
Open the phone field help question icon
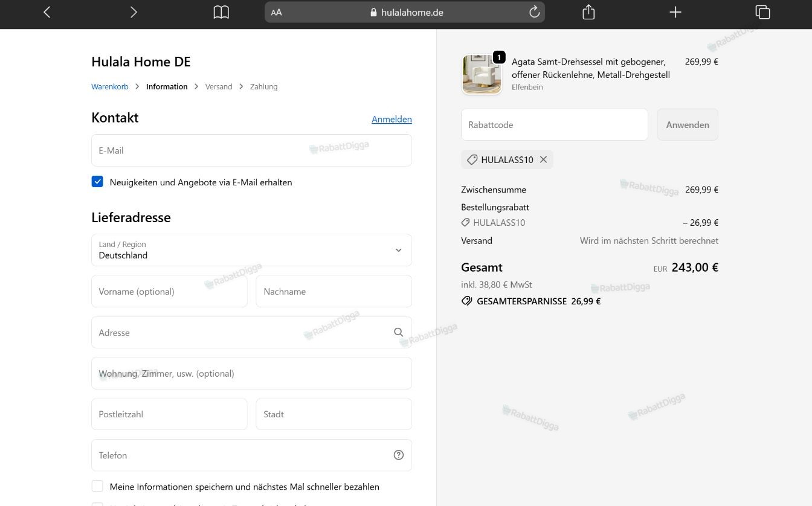[x=398, y=455]
